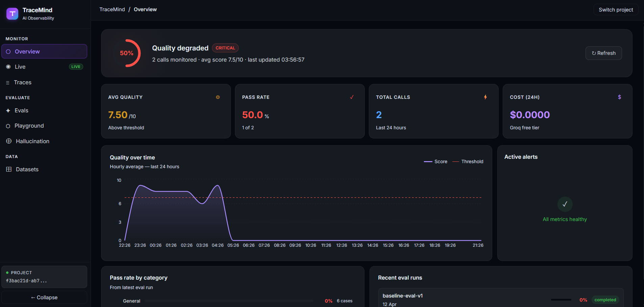Screen dimensions: 644x307
Task: Toggle the Threshold line in chart legend
Action: [x=468, y=162]
